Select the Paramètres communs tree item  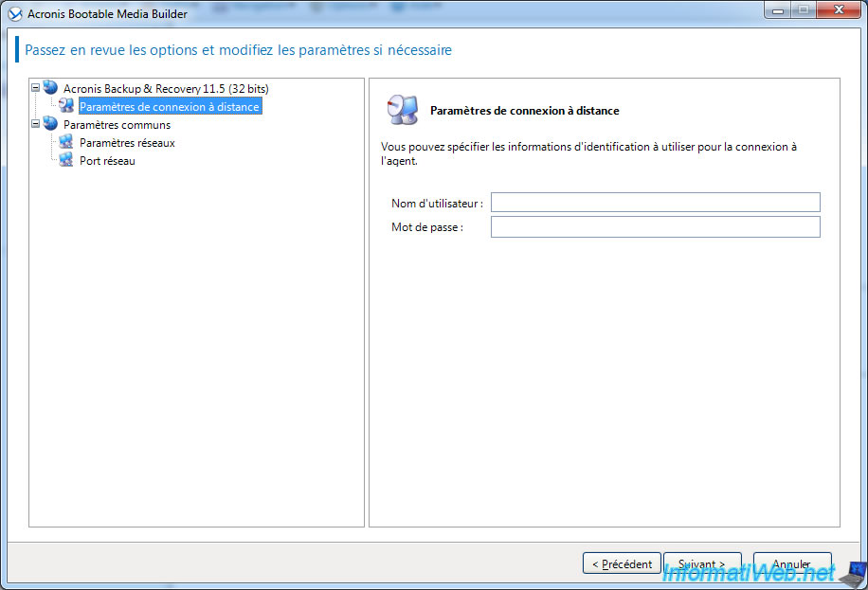[117, 125]
